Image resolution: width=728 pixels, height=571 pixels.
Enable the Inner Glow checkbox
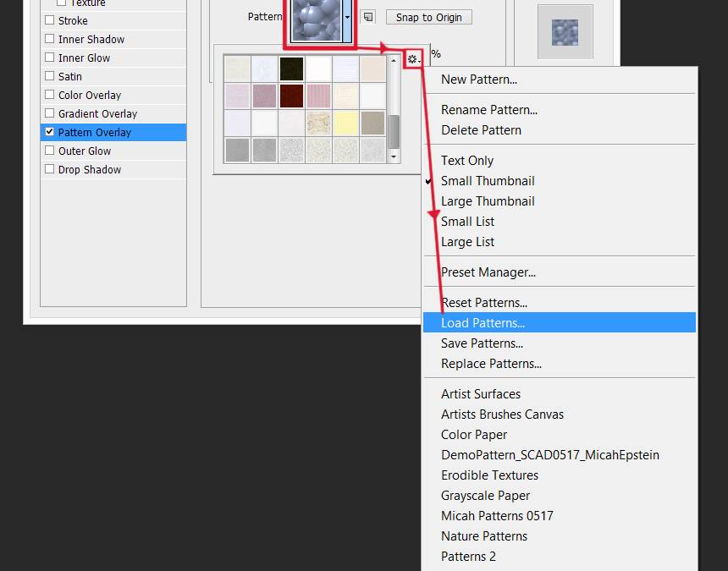pos(50,57)
